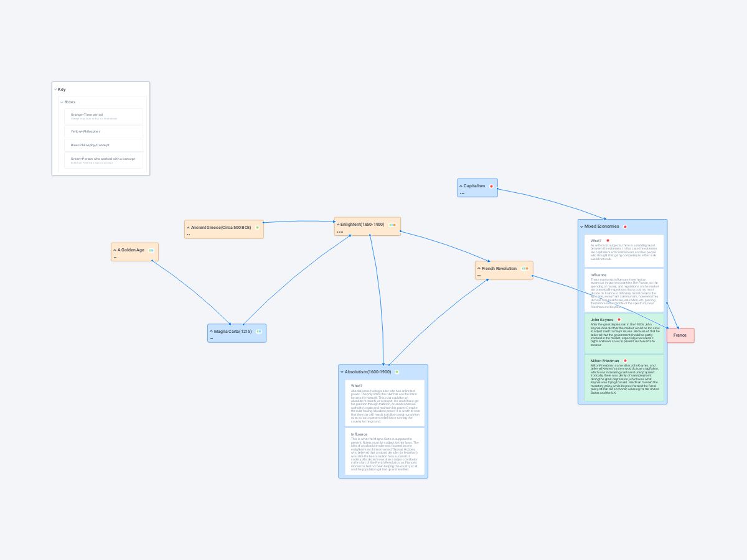Click the red dot beside Milton Friedman
747x560 pixels.
click(625, 361)
